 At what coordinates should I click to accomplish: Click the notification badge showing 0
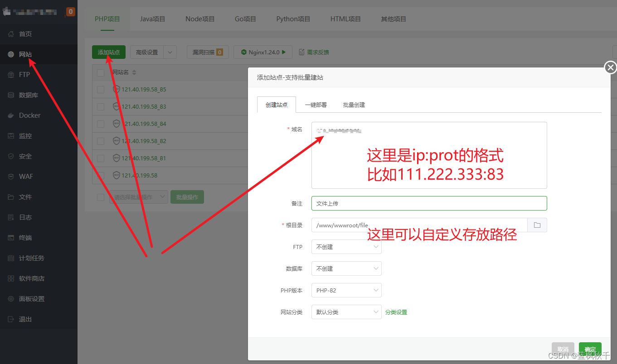(71, 12)
